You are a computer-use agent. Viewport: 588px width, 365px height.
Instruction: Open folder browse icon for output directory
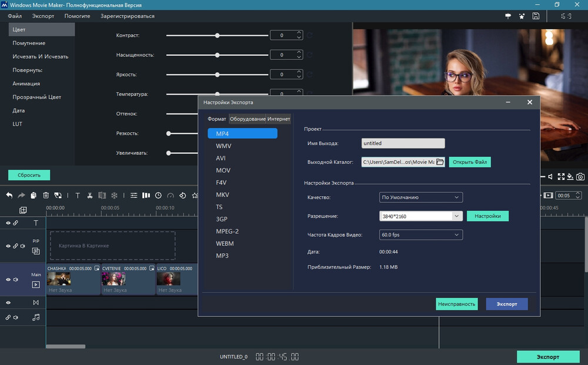440,162
